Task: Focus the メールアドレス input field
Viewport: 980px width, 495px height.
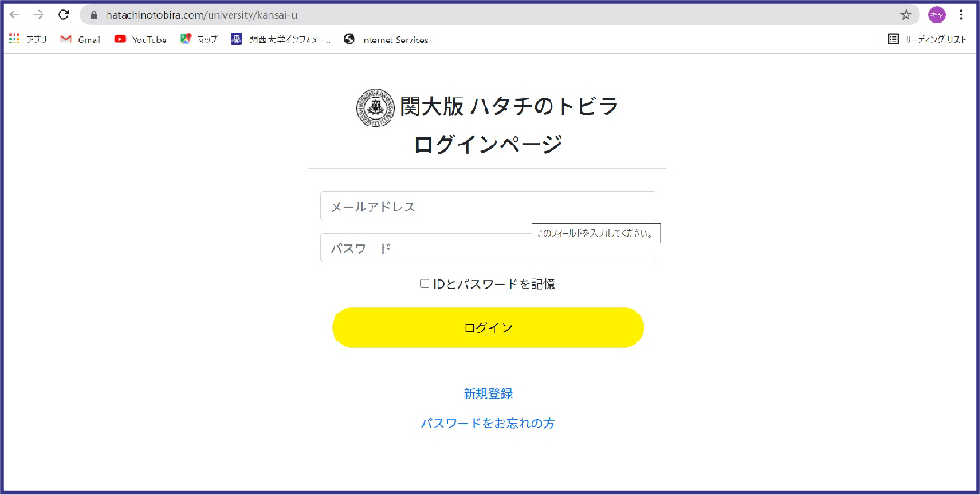Action: click(x=487, y=207)
